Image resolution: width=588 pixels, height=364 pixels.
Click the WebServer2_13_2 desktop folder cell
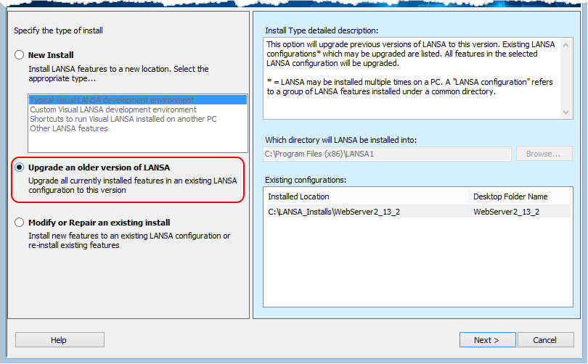[506, 212]
